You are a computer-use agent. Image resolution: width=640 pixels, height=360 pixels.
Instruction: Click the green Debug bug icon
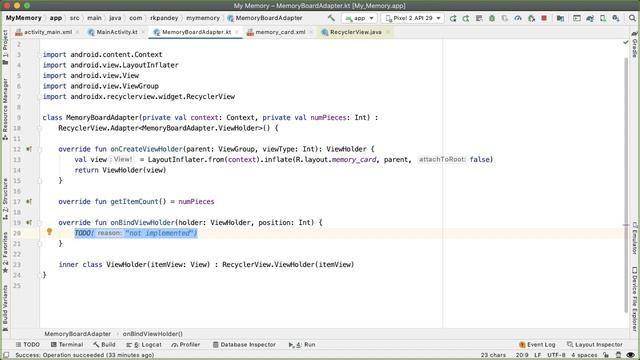(x=492, y=18)
